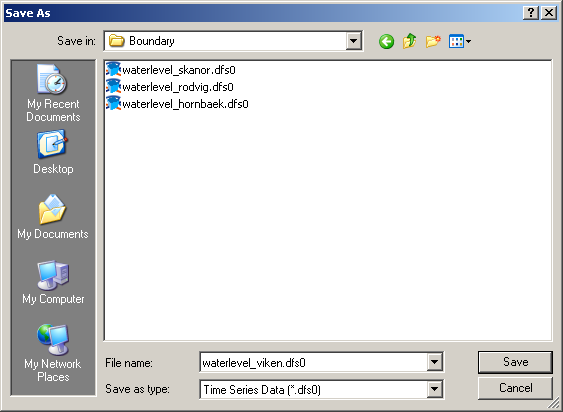Click the waterlevel_hornbaek.dfs0 file name
Image resolution: width=563 pixels, height=412 pixels.
pyautogui.click(x=185, y=104)
